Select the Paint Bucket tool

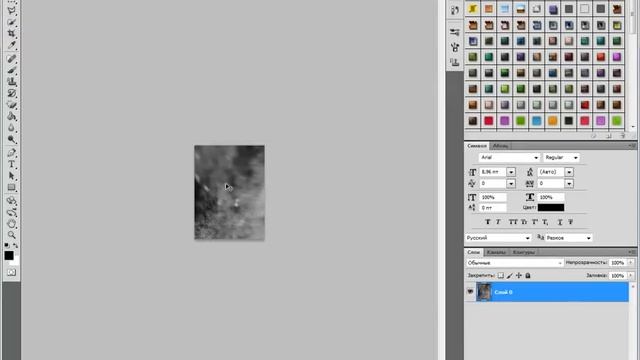[11, 117]
